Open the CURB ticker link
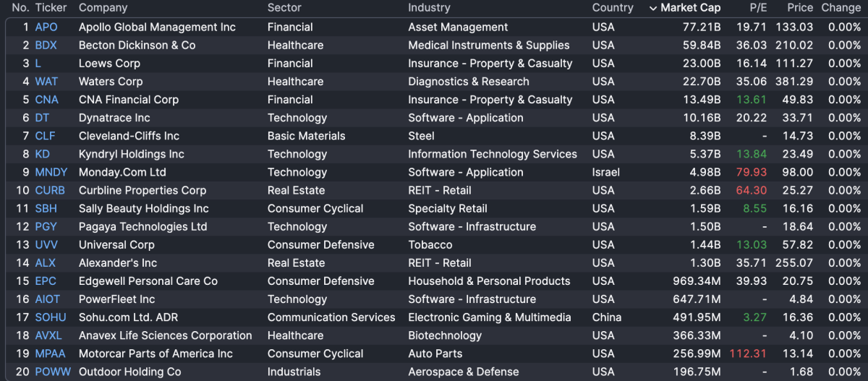Screen dimensions: 868x381 click(x=50, y=190)
